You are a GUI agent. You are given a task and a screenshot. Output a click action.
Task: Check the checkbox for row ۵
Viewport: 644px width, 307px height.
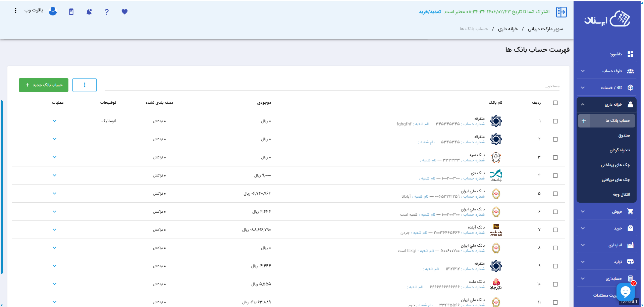(555, 194)
